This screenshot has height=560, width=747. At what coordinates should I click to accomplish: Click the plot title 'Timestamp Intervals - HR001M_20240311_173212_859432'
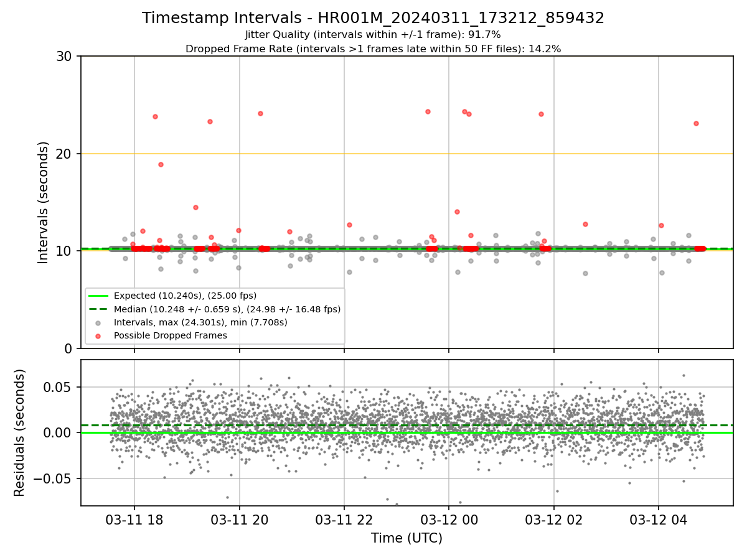tap(373, 18)
